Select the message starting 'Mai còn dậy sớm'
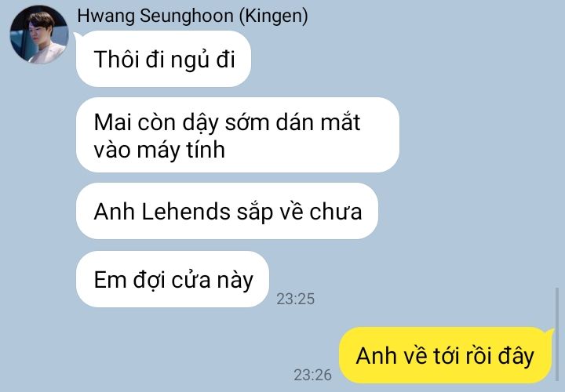This screenshot has width=565, height=392. (x=238, y=135)
